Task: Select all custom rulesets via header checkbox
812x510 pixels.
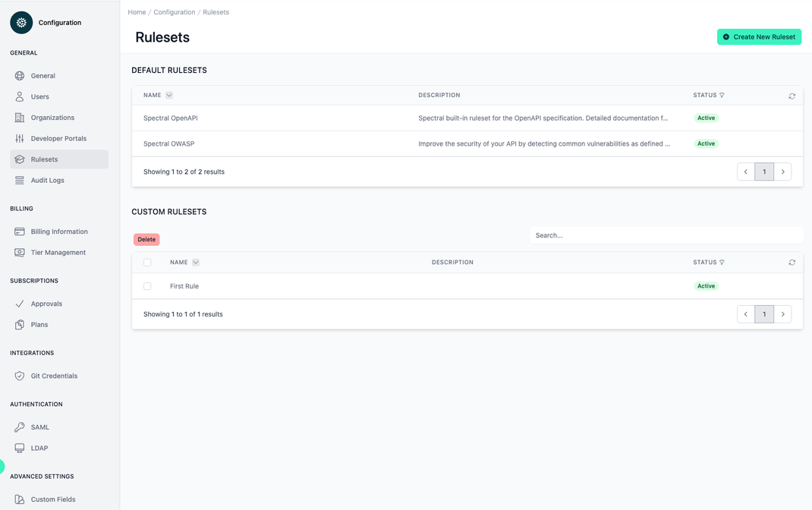Action: click(x=146, y=262)
